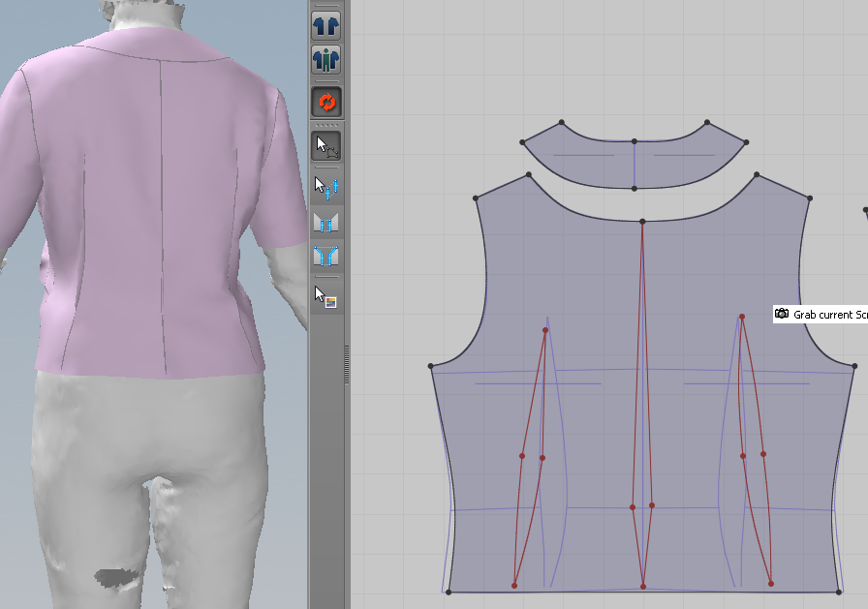Click the toolbar's dotted drag grip
The height and width of the screenshot is (609, 868).
pos(325,126)
